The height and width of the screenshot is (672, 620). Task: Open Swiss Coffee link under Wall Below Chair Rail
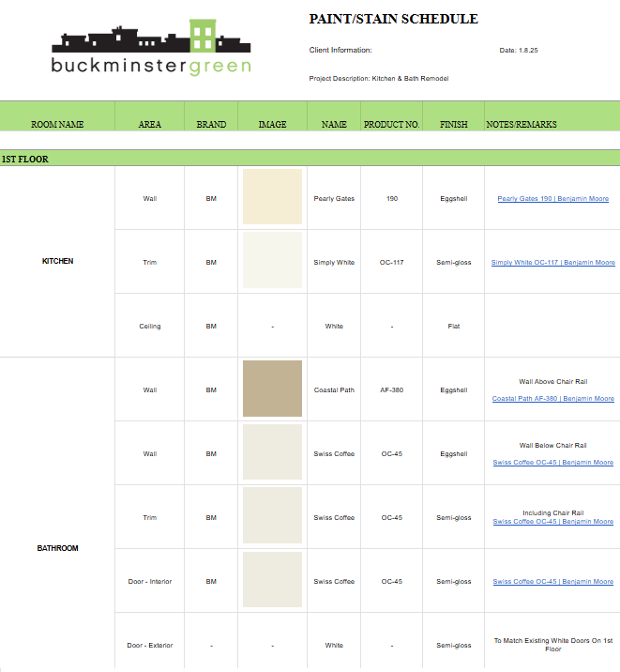(552, 463)
